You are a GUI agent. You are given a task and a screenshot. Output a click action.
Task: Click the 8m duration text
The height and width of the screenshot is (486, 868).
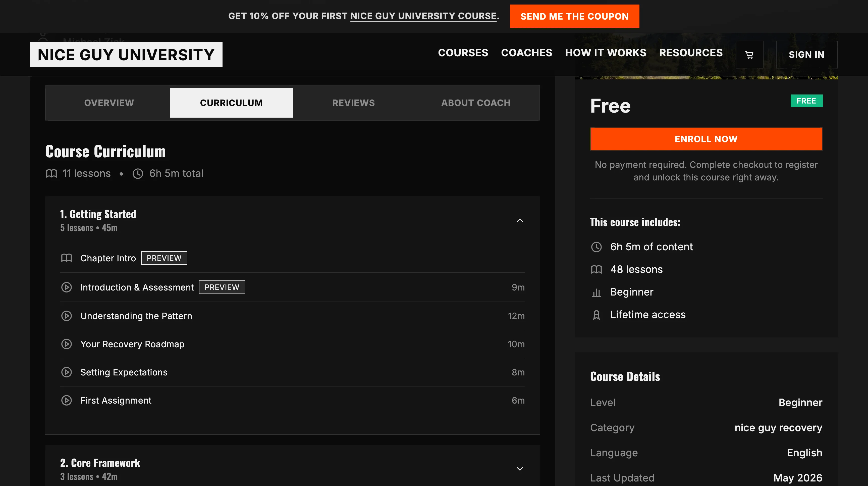pos(518,372)
